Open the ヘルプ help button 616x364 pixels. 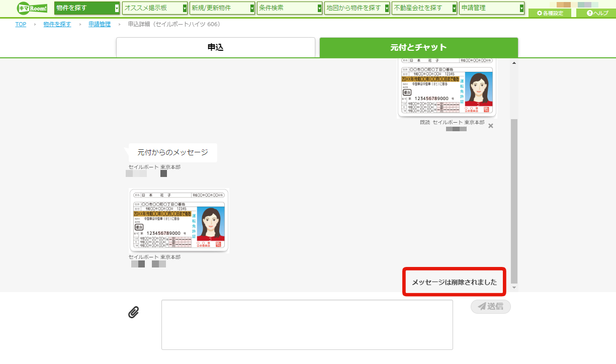597,13
